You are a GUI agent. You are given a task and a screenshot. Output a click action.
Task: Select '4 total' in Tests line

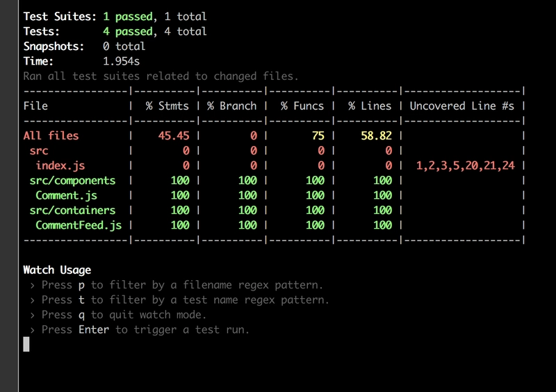coord(185,31)
